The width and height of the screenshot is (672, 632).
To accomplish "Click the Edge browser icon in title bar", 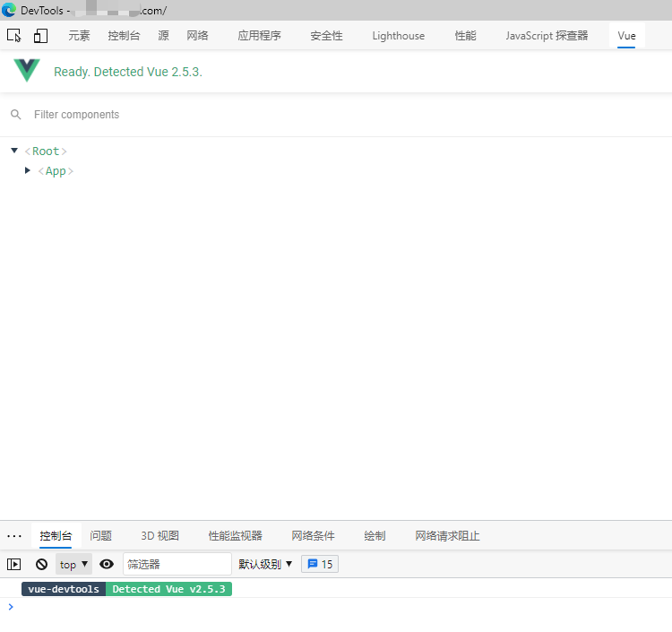I will coord(9,10).
